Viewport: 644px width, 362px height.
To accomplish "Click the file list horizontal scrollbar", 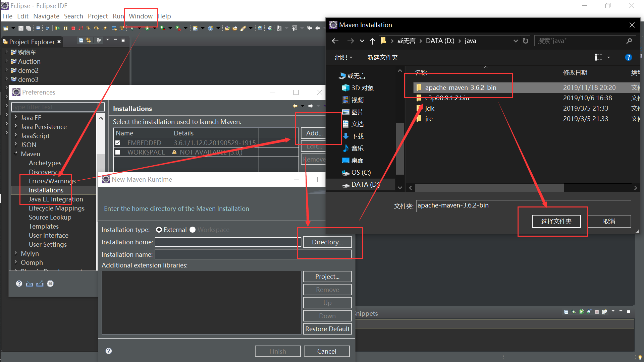I will (489, 188).
